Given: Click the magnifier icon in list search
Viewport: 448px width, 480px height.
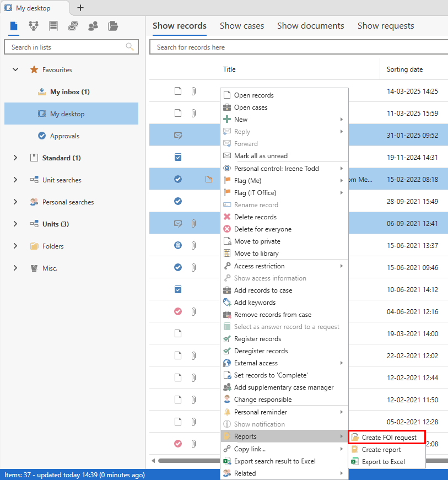Looking at the screenshot, I should coord(130,47).
